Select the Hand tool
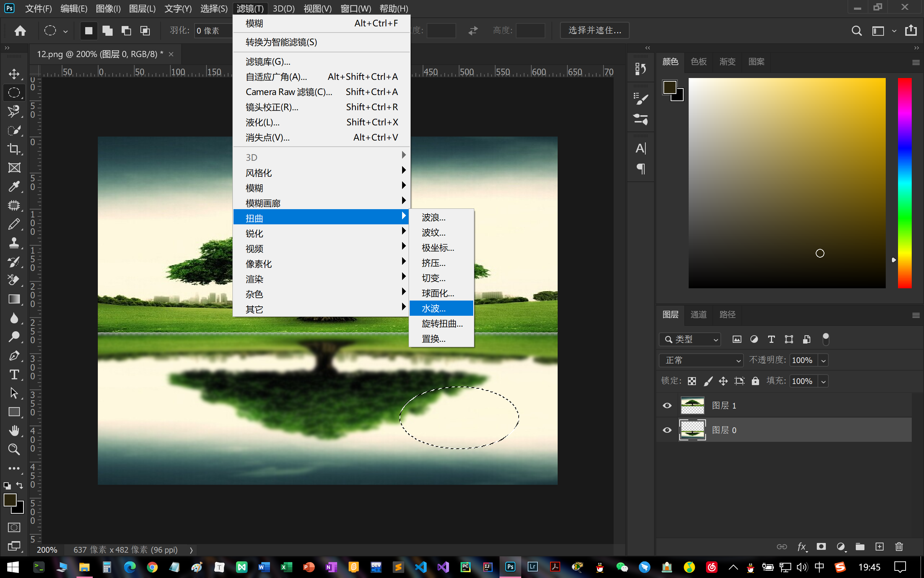This screenshot has height=578, width=924. (x=14, y=431)
